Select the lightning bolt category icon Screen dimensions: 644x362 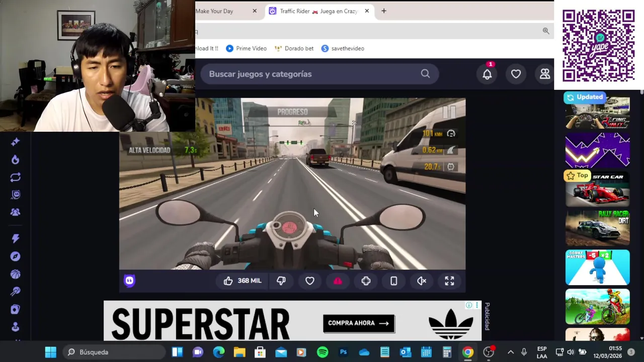click(x=15, y=238)
